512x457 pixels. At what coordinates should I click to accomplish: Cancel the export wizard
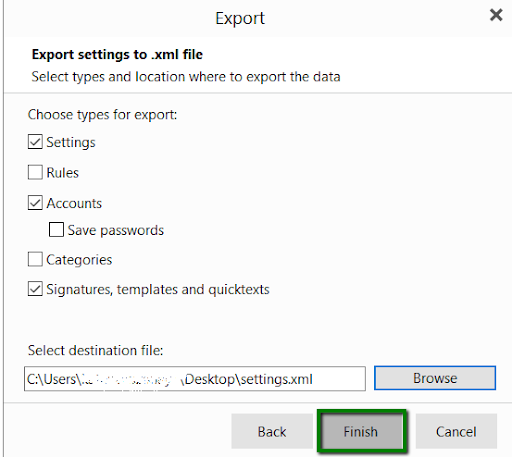456,432
